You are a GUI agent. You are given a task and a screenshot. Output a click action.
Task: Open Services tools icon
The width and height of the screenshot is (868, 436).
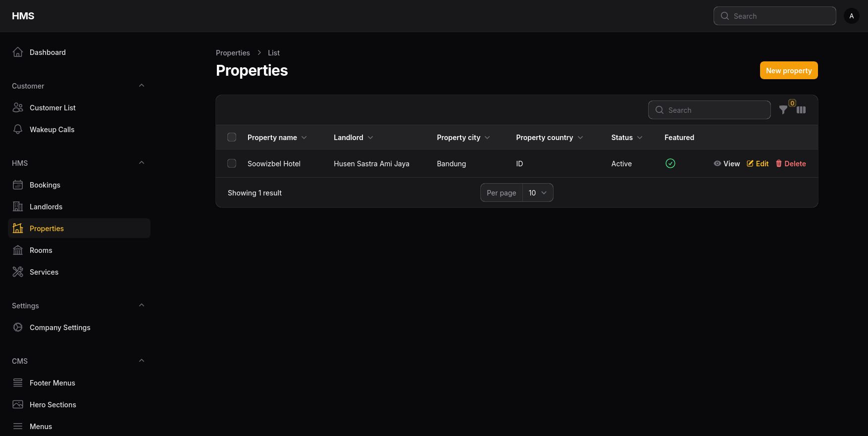(18, 272)
